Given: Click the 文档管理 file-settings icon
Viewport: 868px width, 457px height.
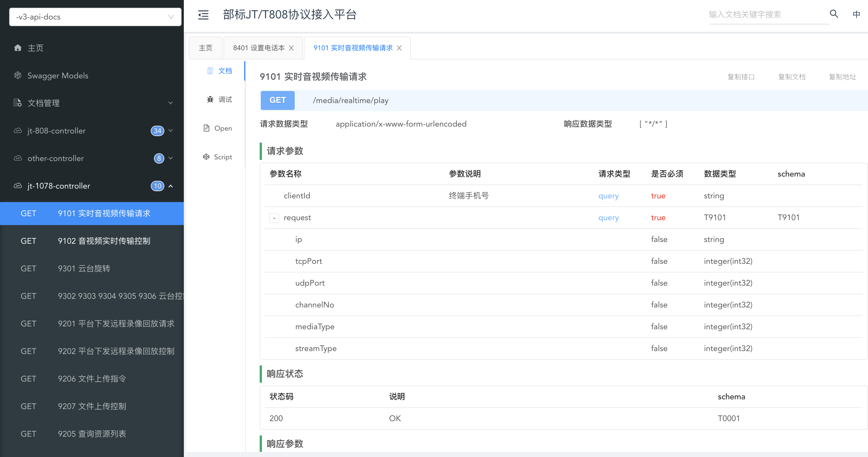Looking at the screenshot, I should tap(18, 103).
